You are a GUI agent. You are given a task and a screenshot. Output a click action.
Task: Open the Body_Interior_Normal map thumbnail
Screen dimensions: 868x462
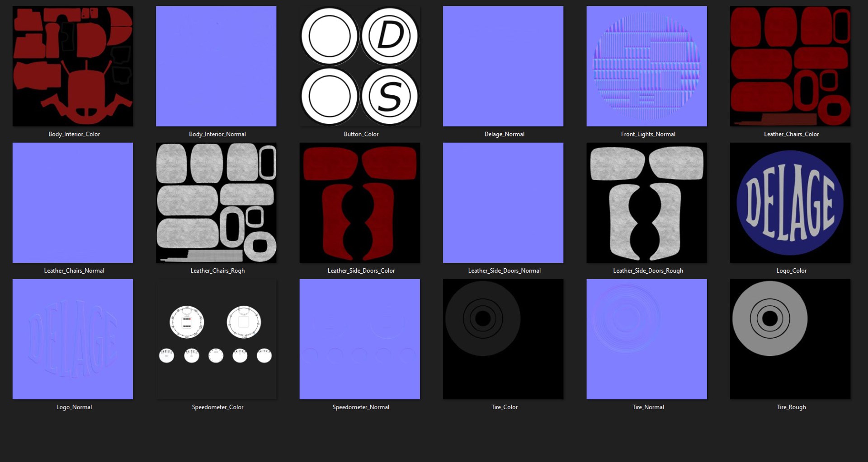coord(216,66)
